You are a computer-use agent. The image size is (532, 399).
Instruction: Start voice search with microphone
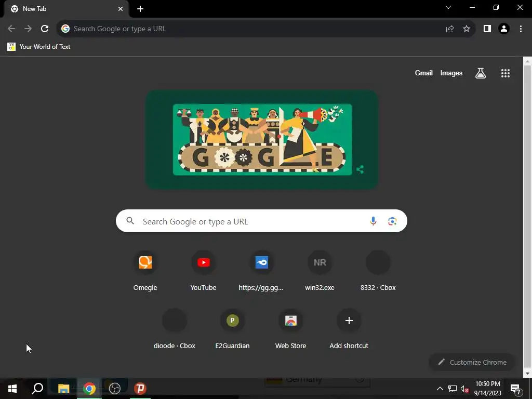click(x=373, y=221)
